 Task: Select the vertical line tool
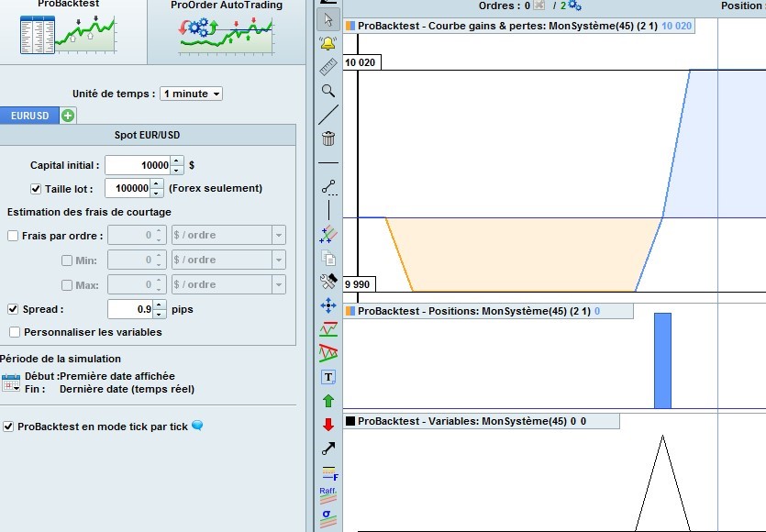(328, 210)
